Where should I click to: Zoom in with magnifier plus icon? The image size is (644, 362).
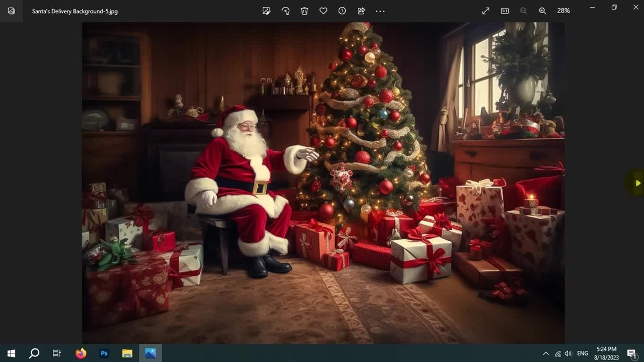point(542,11)
